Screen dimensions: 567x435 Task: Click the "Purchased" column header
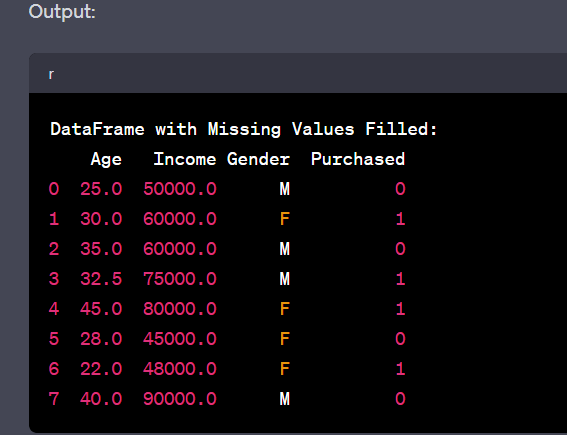click(358, 159)
